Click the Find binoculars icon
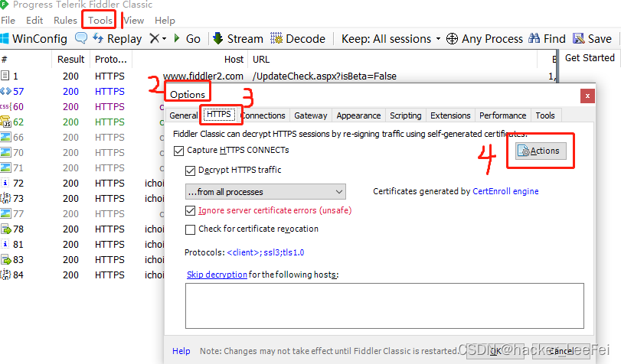Viewport: 621px width, 364px height. coord(534,38)
